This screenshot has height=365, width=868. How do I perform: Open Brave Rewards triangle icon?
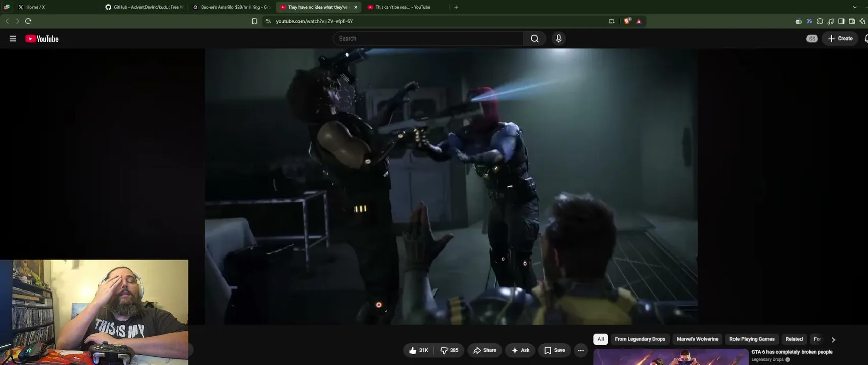click(639, 21)
